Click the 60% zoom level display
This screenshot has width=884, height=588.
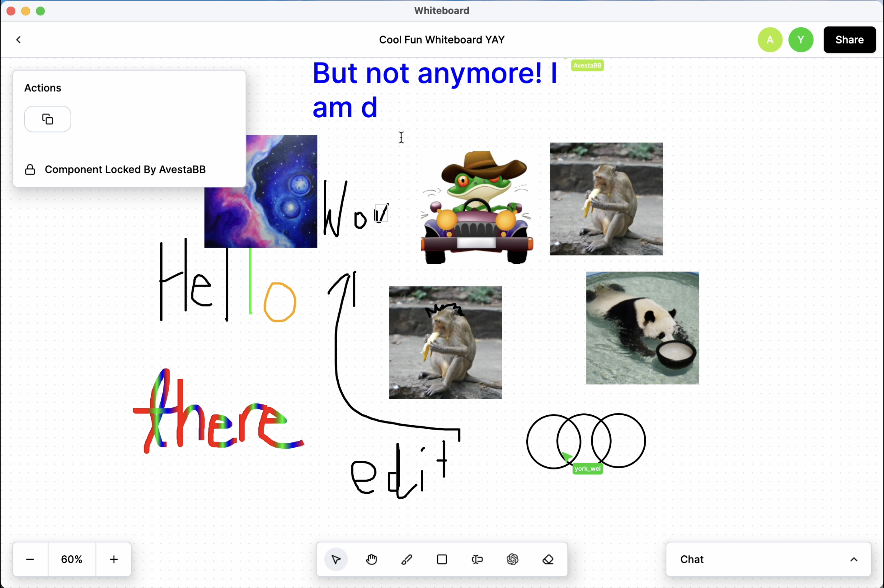tap(72, 559)
